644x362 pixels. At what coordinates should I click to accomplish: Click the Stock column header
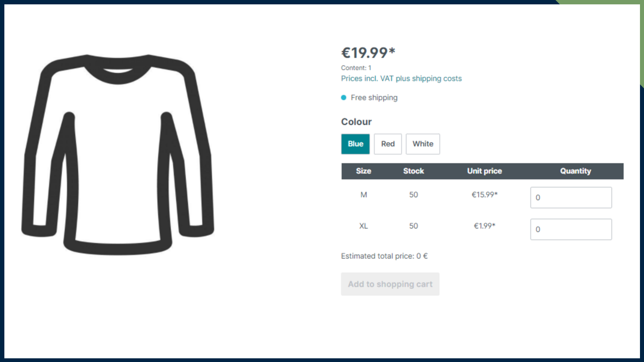click(x=413, y=171)
